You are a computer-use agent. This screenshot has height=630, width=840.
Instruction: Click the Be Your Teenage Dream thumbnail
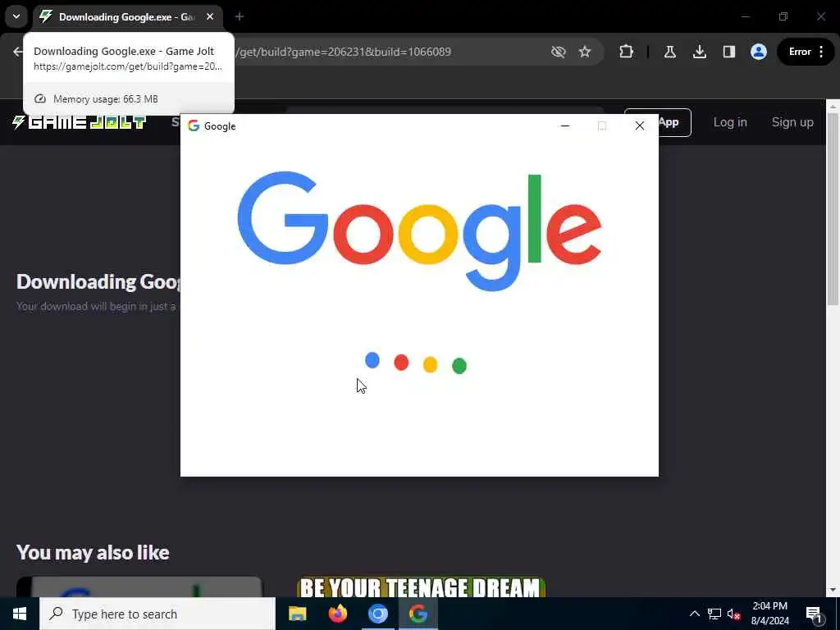pyautogui.click(x=421, y=587)
